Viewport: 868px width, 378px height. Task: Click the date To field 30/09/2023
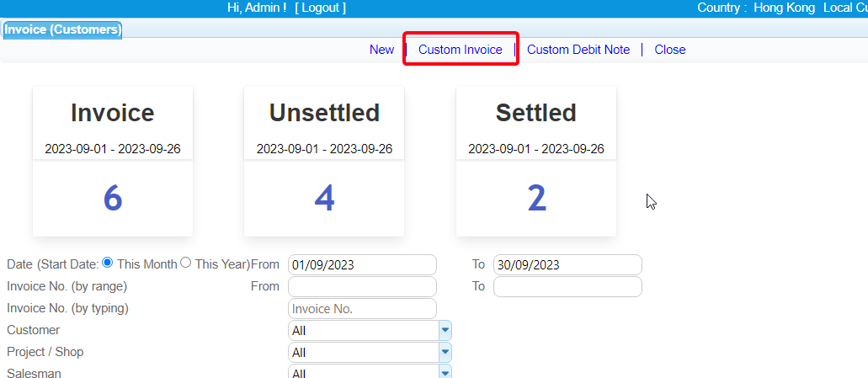[x=567, y=264]
